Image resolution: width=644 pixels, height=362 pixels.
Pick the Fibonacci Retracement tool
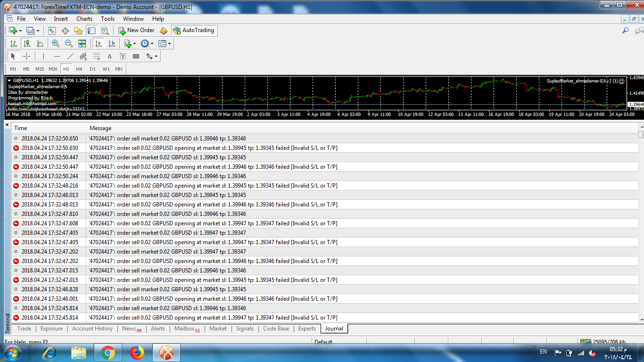click(96, 56)
